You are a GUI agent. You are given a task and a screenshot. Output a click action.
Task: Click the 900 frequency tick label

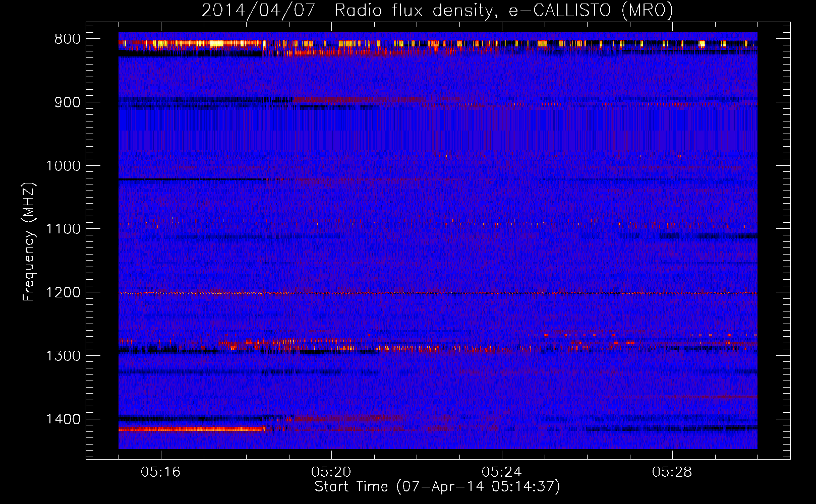click(x=67, y=102)
